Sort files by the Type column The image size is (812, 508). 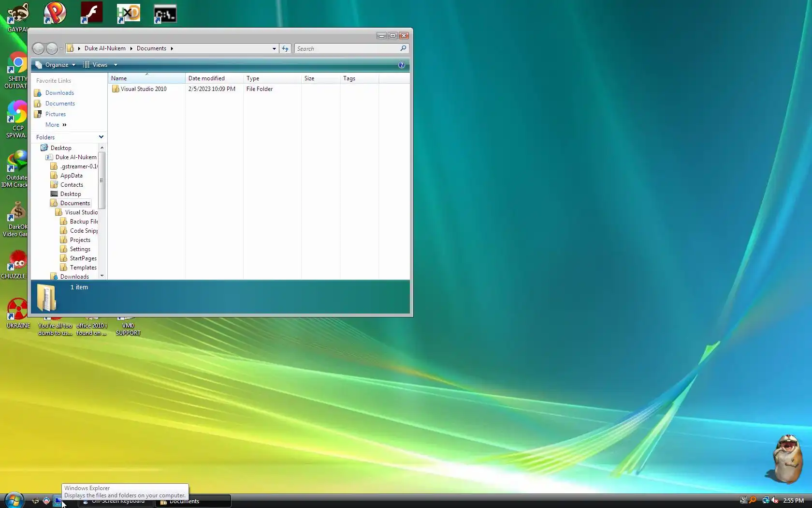click(272, 78)
